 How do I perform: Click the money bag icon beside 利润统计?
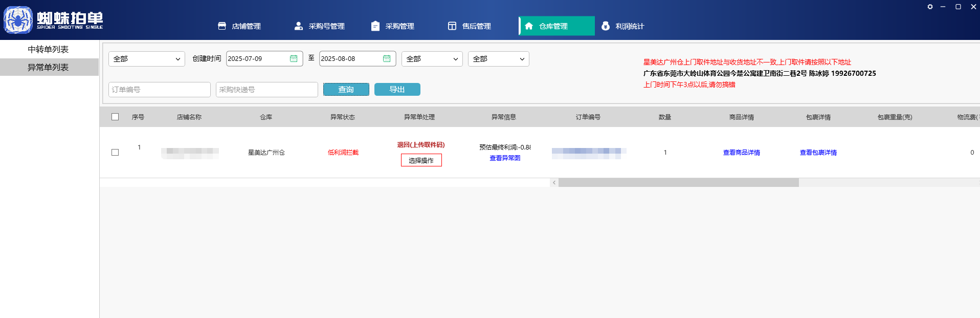[x=606, y=26]
